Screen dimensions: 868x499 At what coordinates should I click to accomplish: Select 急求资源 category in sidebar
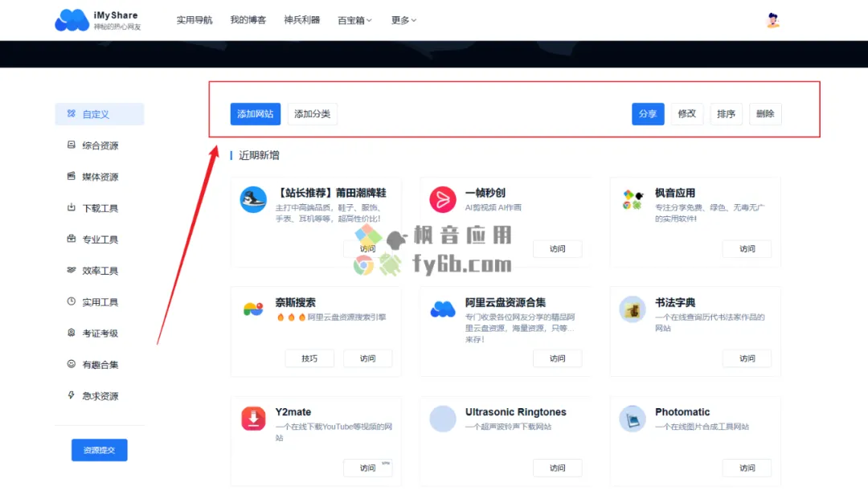tap(100, 395)
